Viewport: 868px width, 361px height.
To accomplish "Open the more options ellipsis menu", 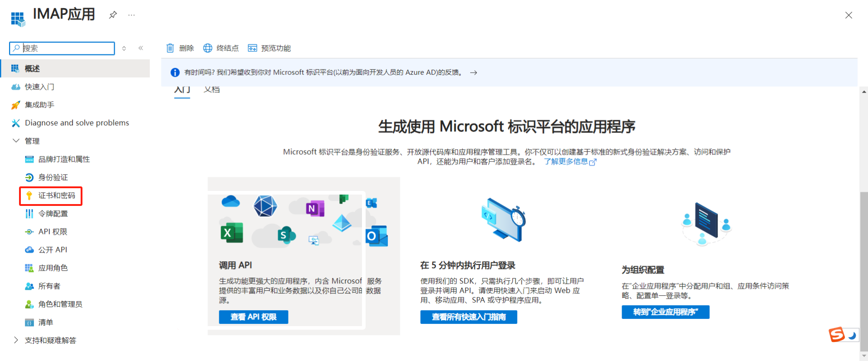I will 131,15.
